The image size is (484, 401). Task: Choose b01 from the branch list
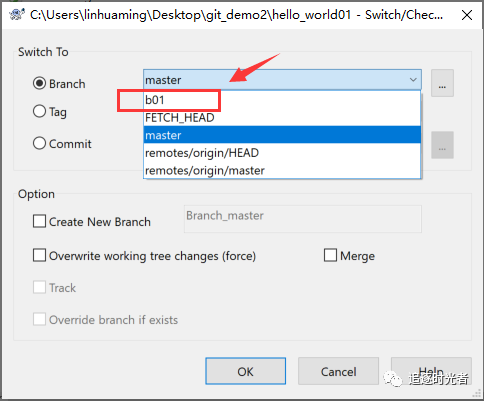pos(282,100)
